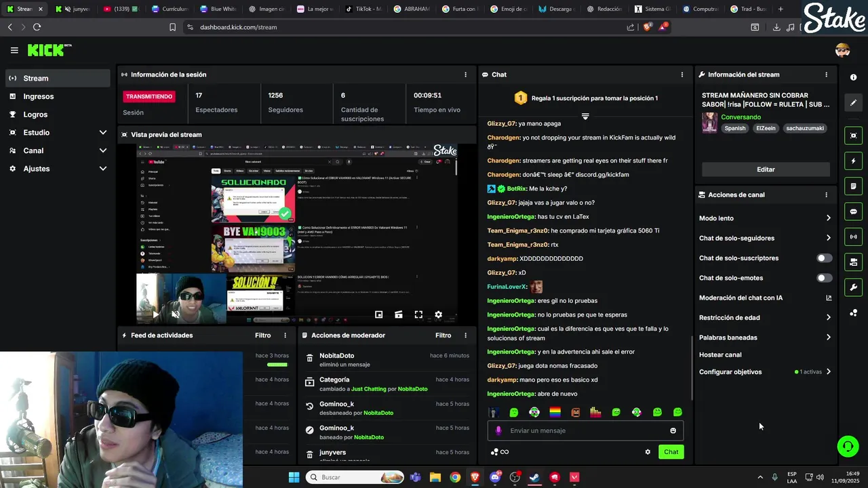Click the green headset support button

coord(848,446)
